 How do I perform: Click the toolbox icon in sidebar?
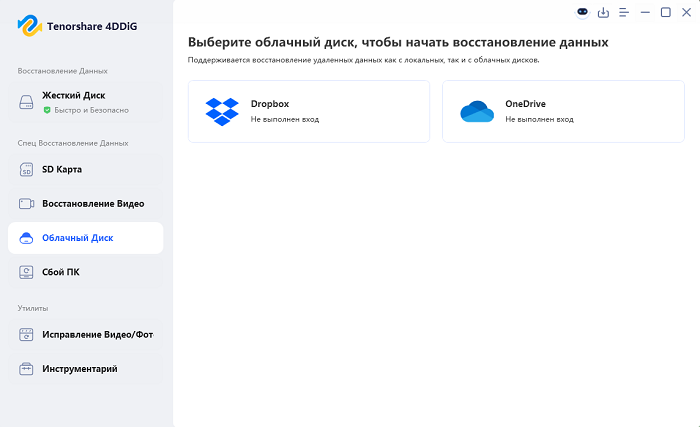26,369
